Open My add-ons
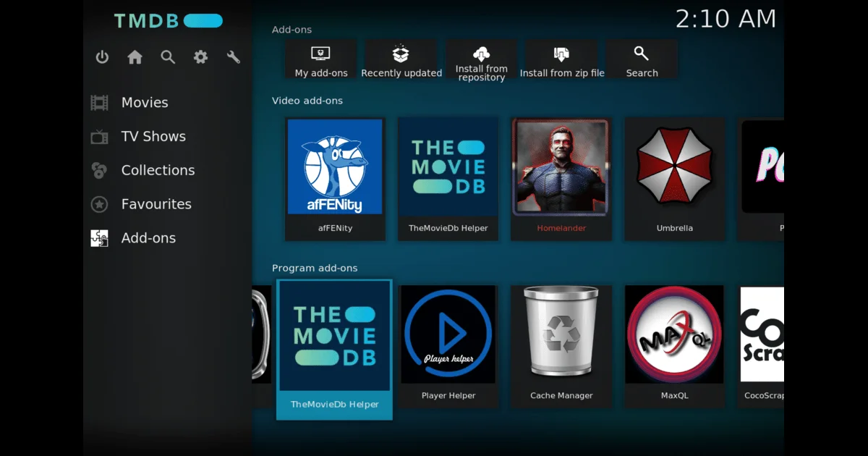This screenshot has width=868, height=456. coord(320,59)
